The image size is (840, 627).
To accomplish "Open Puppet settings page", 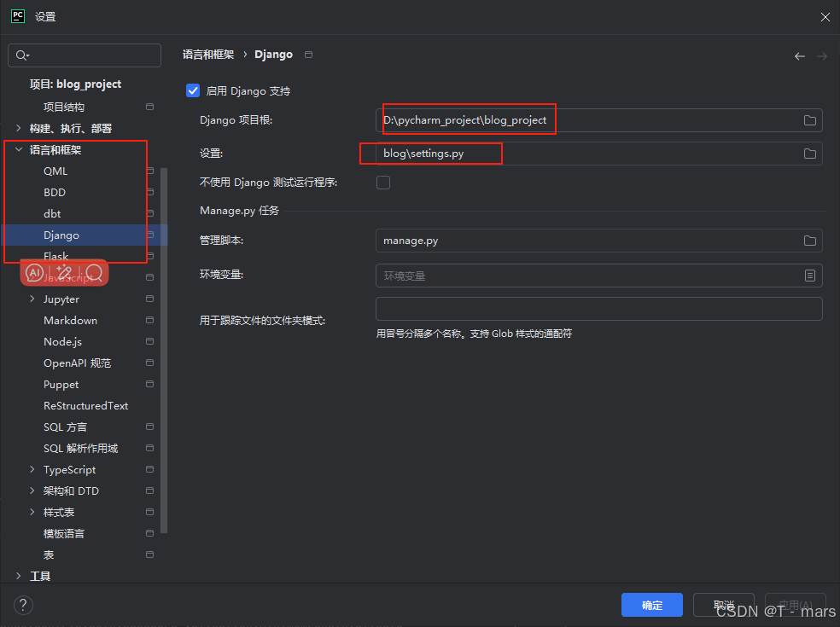I will (61, 385).
